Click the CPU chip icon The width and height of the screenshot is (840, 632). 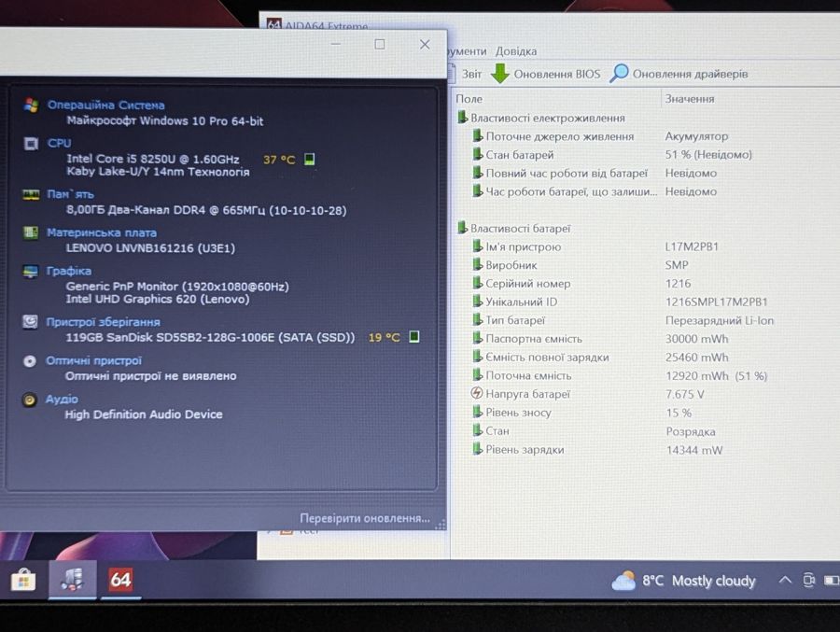[31, 144]
